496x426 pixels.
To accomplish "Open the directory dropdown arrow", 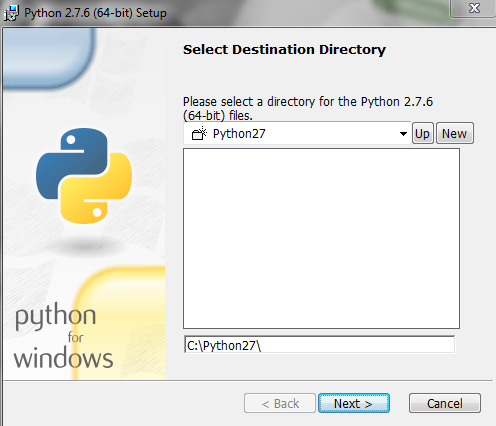I will [403, 134].
